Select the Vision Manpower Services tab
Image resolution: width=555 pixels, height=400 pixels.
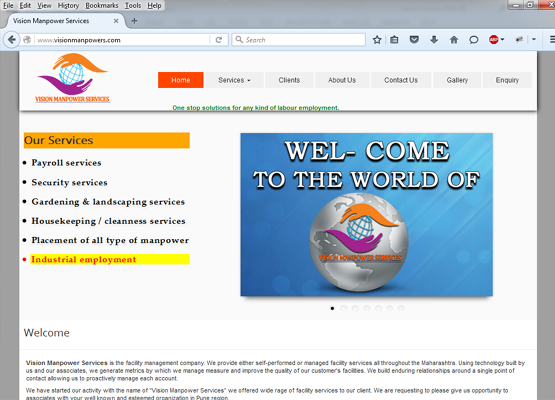[65, 21]
